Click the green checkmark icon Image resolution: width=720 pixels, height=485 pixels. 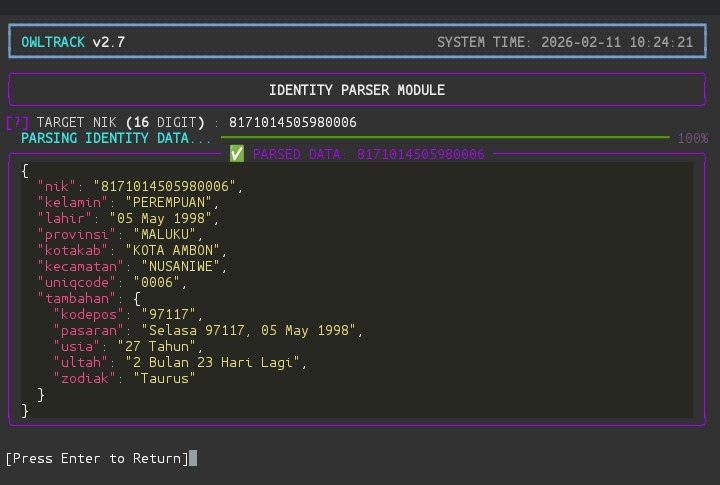(237, 153)
